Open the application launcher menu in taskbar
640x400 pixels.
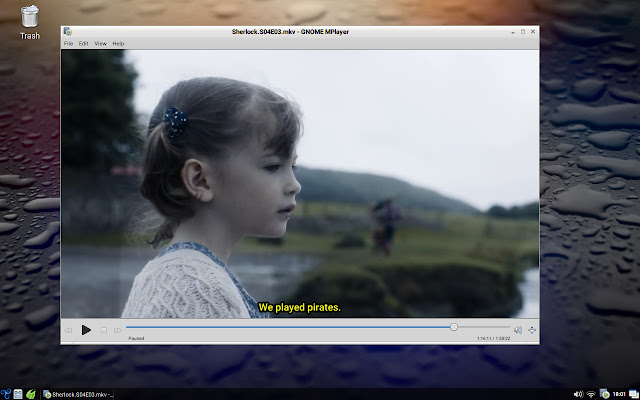click(6, 394)
